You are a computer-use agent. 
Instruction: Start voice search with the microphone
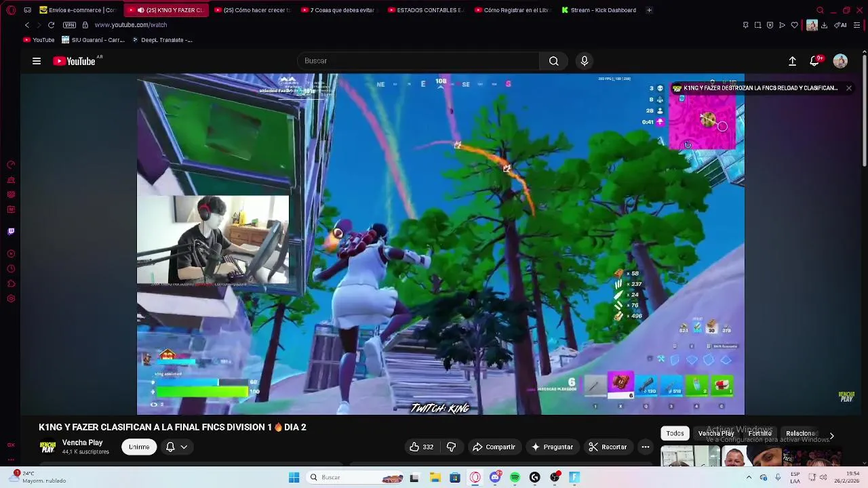point(585,61)
